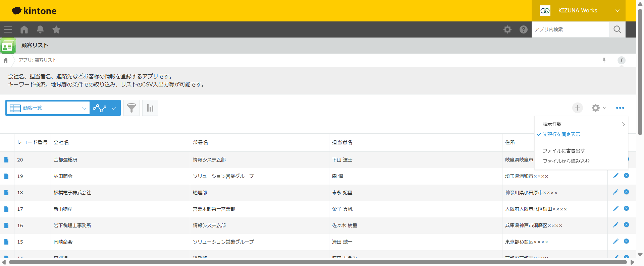This screenshot has height=266, width=644.
Task: Click the レコード番号 column header
Action: (x=33, y=142)
